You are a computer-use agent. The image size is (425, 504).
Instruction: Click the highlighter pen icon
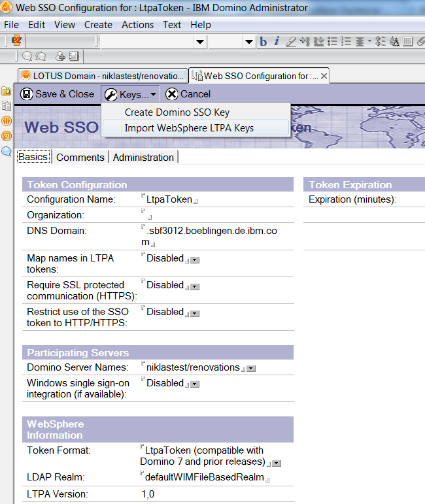click(290, 41)
